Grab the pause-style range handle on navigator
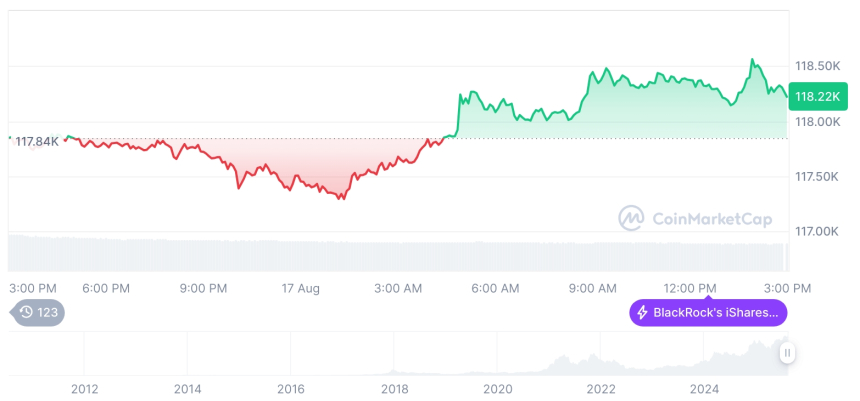Image resolution: width=860 pixels, height=401 pixels. click(787, 352)
